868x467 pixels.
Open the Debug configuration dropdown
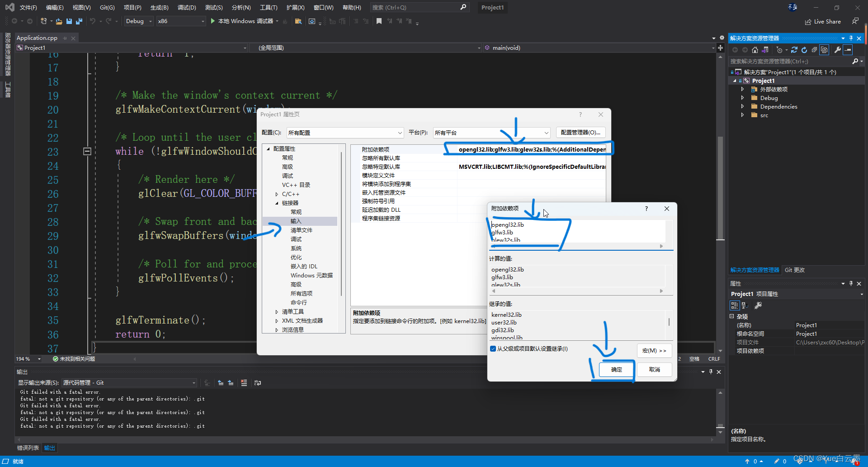tap(139, 21)
